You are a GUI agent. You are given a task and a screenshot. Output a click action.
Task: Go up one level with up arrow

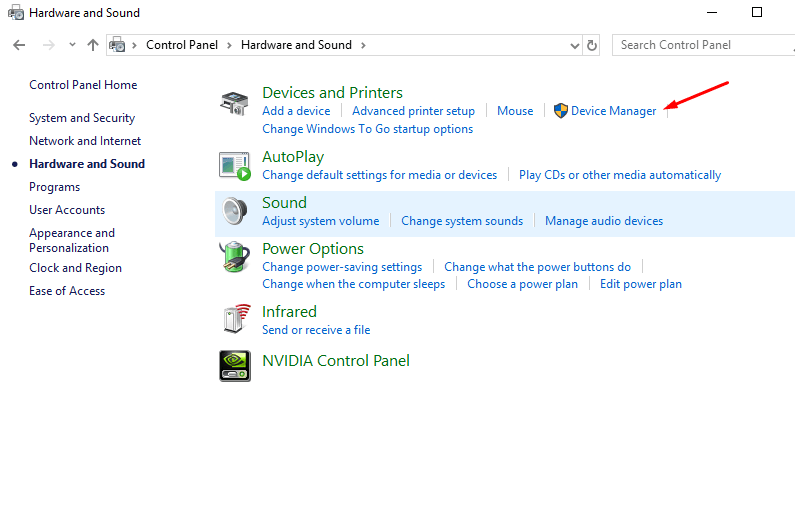[93, 45]
